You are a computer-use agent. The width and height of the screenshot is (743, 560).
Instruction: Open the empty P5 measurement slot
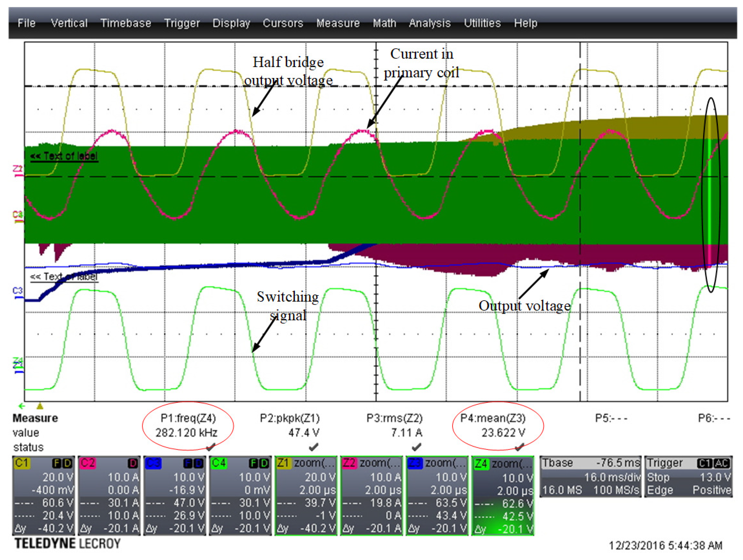click(611, 418)
